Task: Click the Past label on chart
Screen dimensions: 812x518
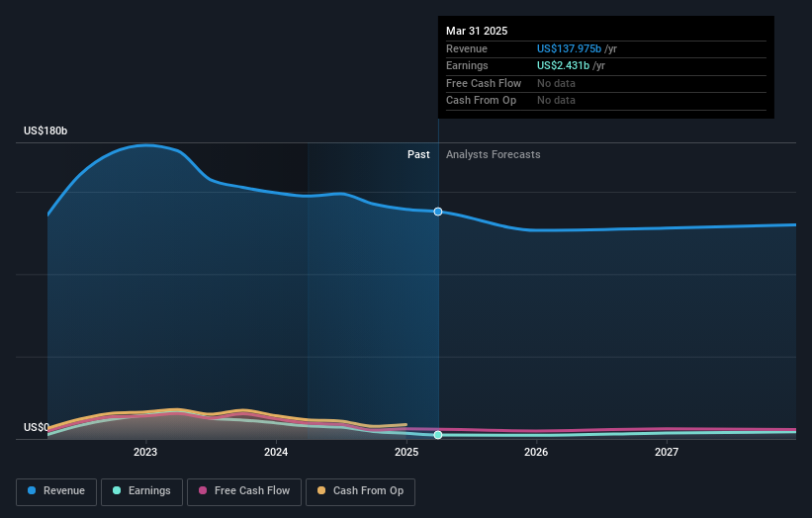Action: click(x=418, y=155)
